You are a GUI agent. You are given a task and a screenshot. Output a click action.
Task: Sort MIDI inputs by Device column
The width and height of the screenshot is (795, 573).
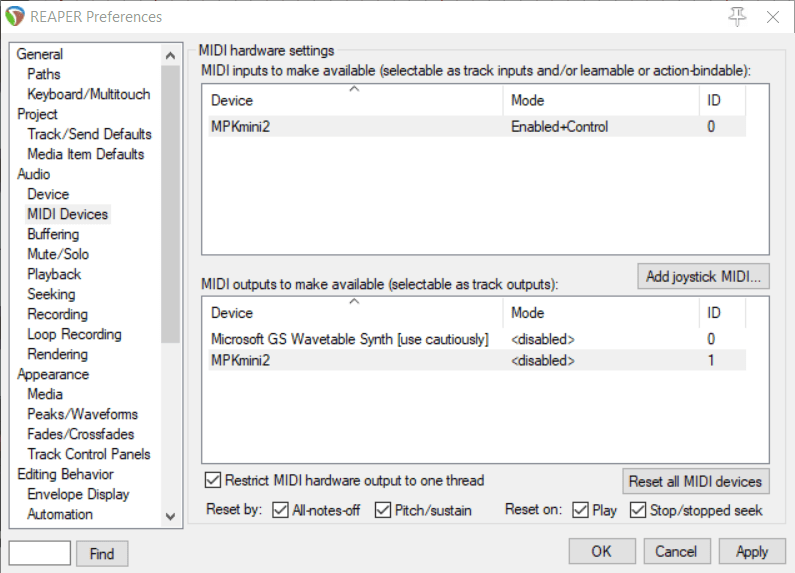click(353, 100)
